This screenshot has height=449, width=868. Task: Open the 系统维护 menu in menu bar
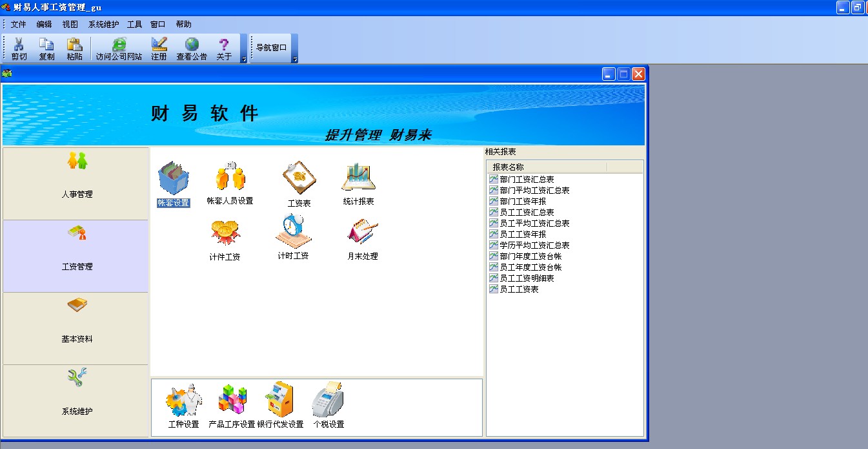point(103,25)
